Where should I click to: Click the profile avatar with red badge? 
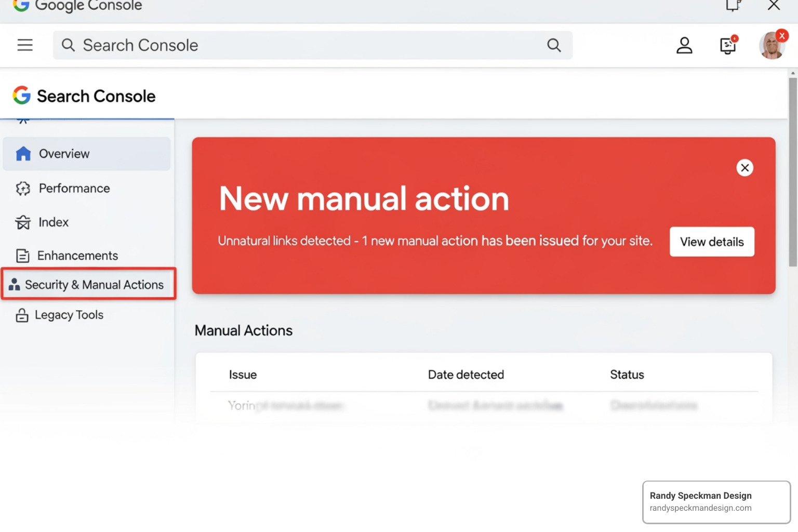772,45
